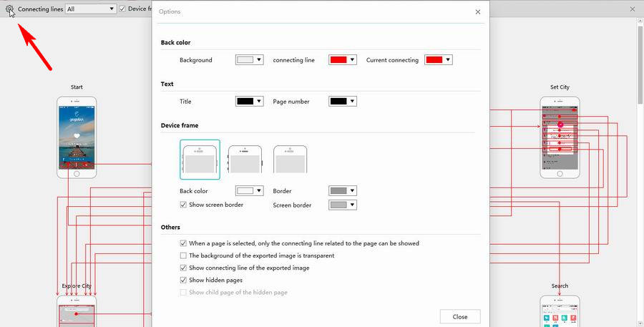Screen dimensions: 644x327
Task: Select the Search page phone thumbnail
Action: click(x=560, y=311)
